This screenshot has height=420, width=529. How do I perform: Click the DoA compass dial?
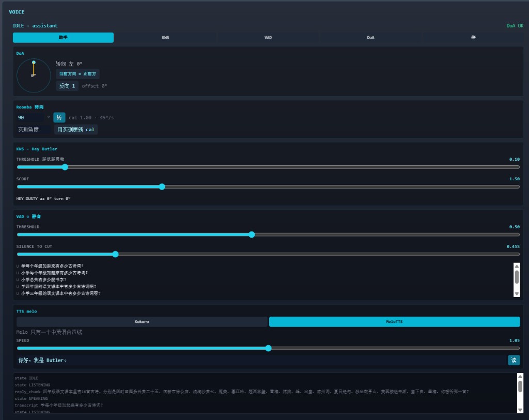[34, 75]
